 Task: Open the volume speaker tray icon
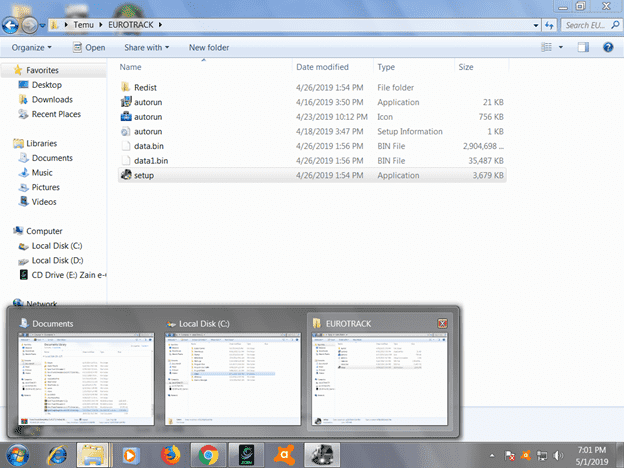coord(558,456)
